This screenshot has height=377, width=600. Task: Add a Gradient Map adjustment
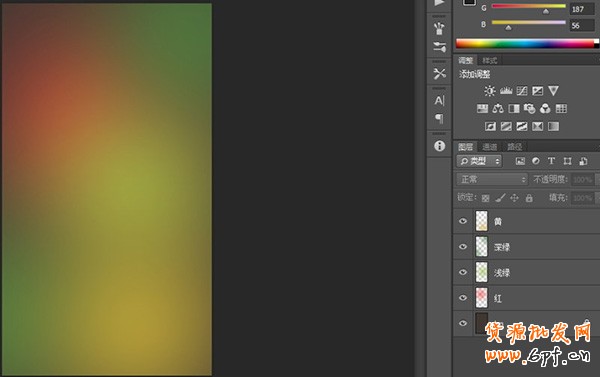click(553, 126)
